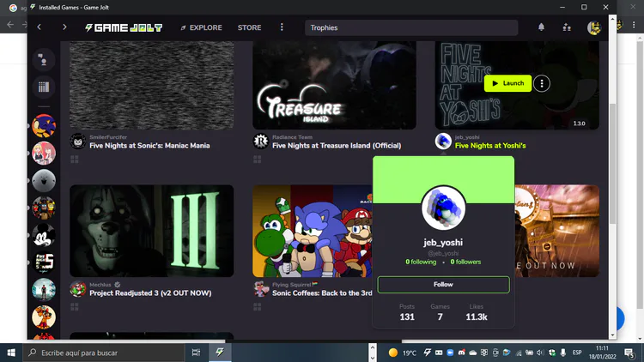The image size is (644, 362).
Task: Open the more options menu beside Store
Action: tap(282, 27)
